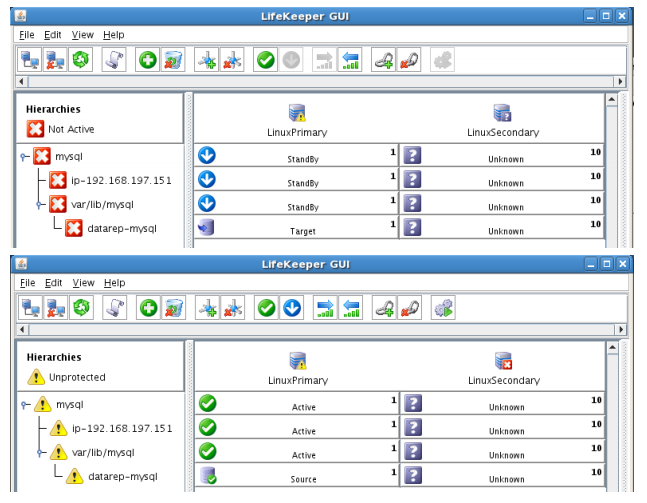Screen dimensions: 647x503
Task: Click Add Dependency chain icon in bottom window
Action: coord(384,308)
